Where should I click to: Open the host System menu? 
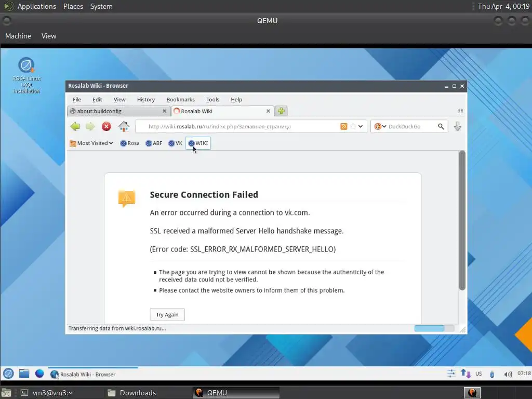(x=101, y=6)
